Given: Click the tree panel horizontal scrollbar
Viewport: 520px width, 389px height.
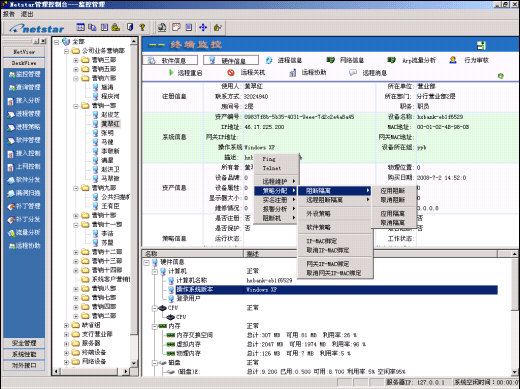Looking at the screenshot, I should [x=91, y=371].
